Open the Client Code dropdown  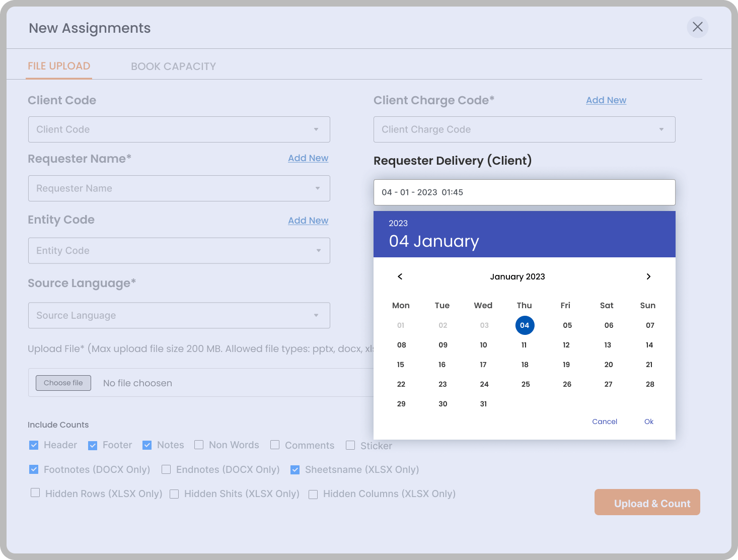pos(179,129)
